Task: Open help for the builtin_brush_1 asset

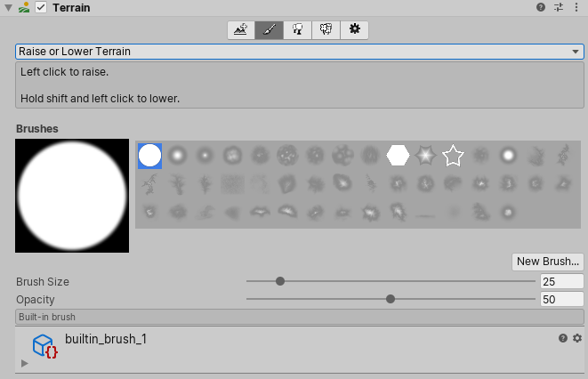Action: pos(563,338)
